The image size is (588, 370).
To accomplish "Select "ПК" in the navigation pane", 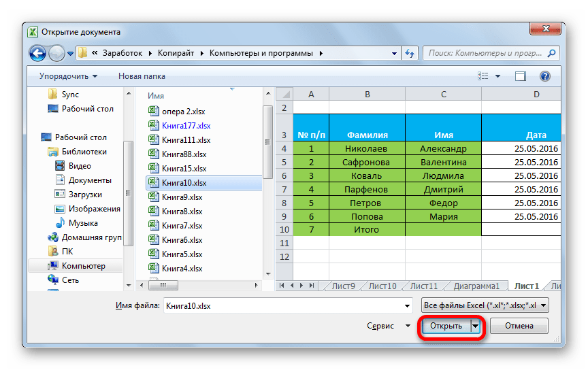I will [x=61, y=251].
